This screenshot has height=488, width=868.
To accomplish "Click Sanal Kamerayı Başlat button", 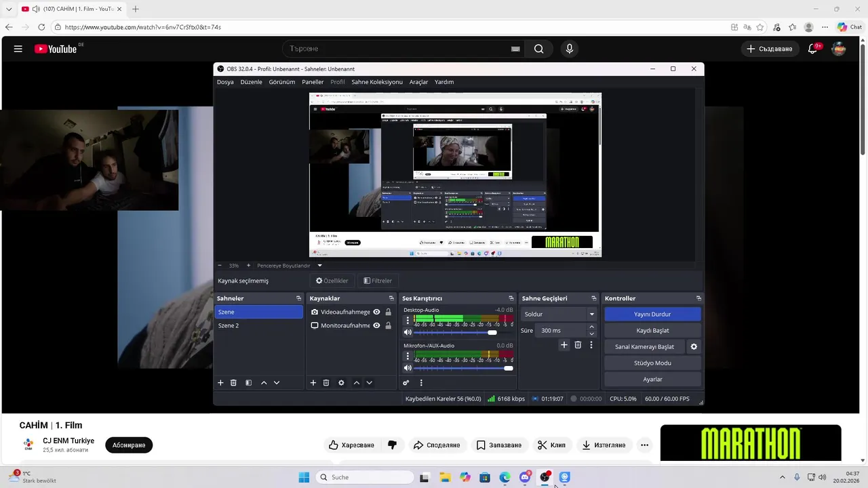I will pos(644,347).
